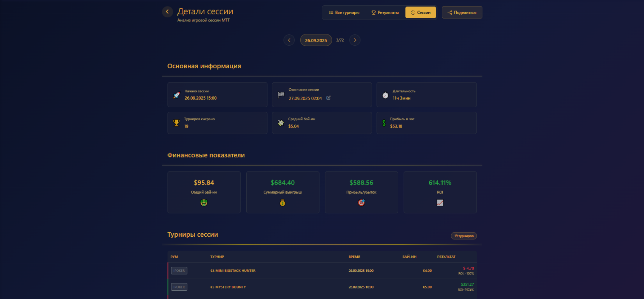Edit the session end time pencil icon
Screen dimensions: 644x299
(329, 98)
